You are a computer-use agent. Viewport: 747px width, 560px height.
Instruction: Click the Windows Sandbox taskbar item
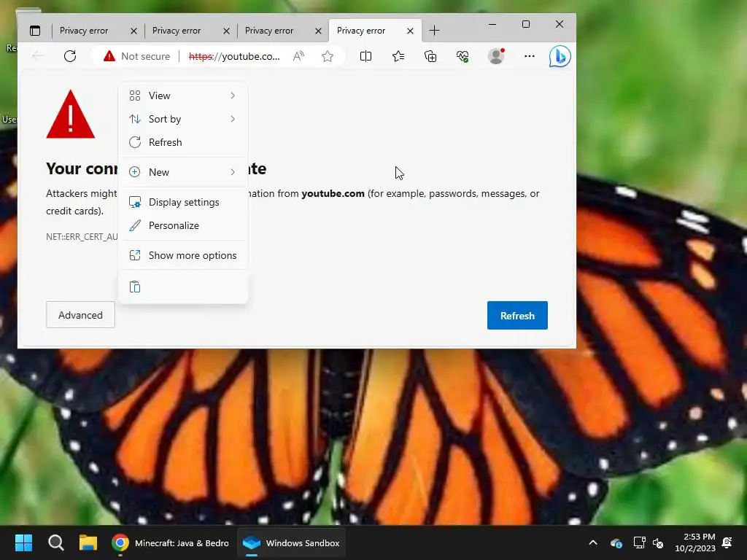(291, 542)
